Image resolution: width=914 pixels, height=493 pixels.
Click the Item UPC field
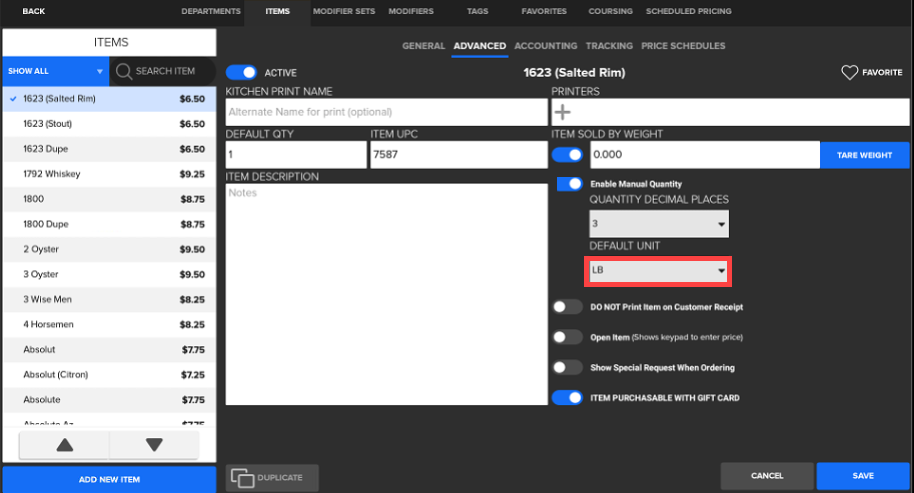pos(457,155)
